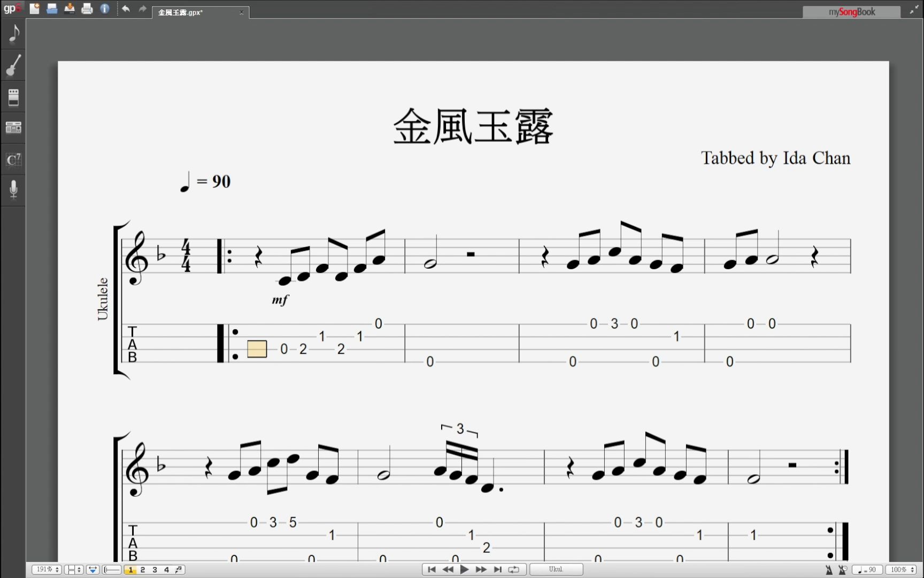Select voice 4 in the bottom bar

click(166, 569)
